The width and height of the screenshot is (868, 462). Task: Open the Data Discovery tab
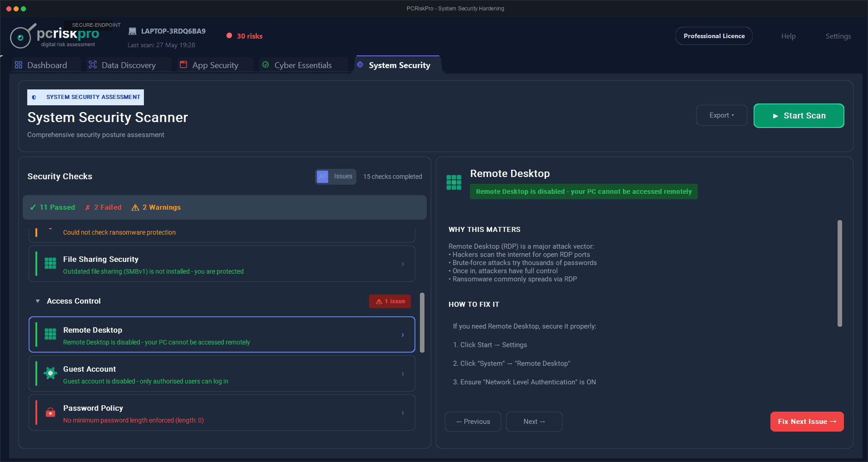tap(128, 65)
